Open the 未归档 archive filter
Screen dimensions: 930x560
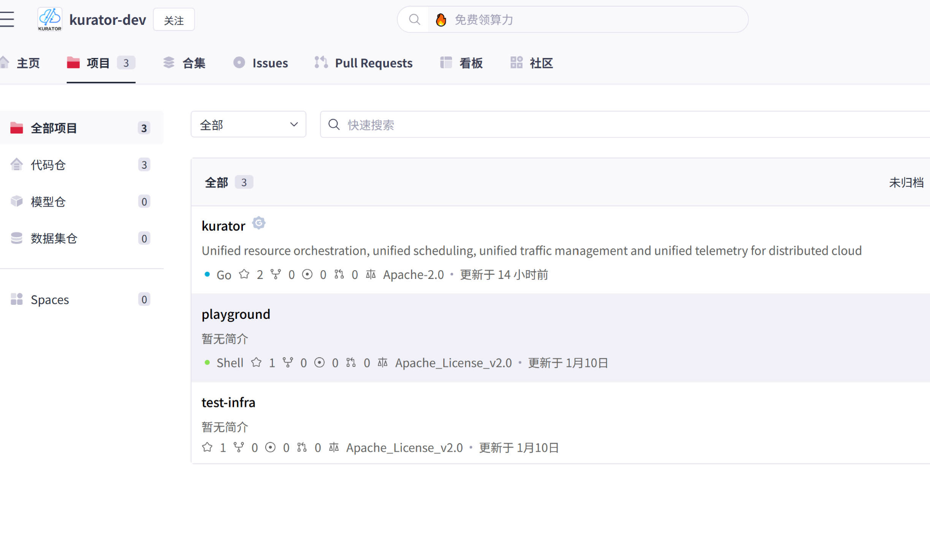906,182
